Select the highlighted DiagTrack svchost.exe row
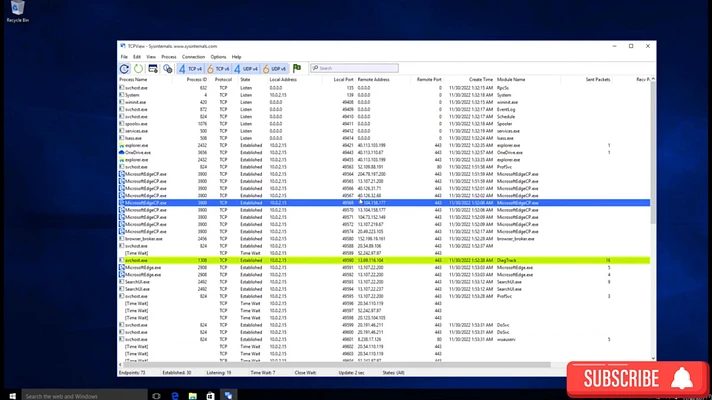This screenshot has width=712, height=400. 384,260
